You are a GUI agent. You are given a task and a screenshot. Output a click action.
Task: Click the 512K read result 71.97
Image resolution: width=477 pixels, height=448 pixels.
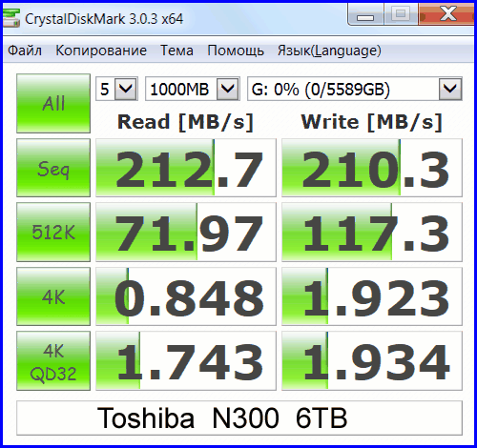186,232
